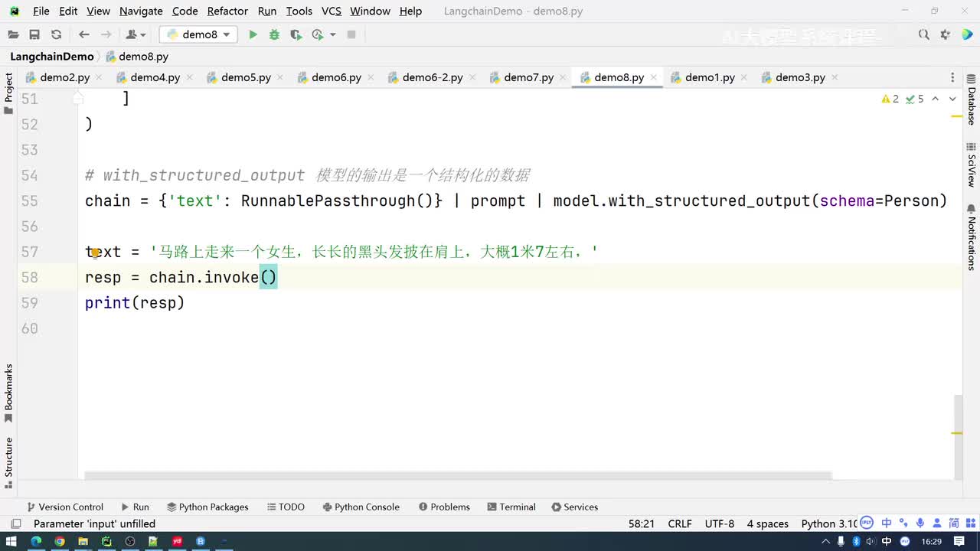
Task: Open the File menu
Action: tap(41, 11)
